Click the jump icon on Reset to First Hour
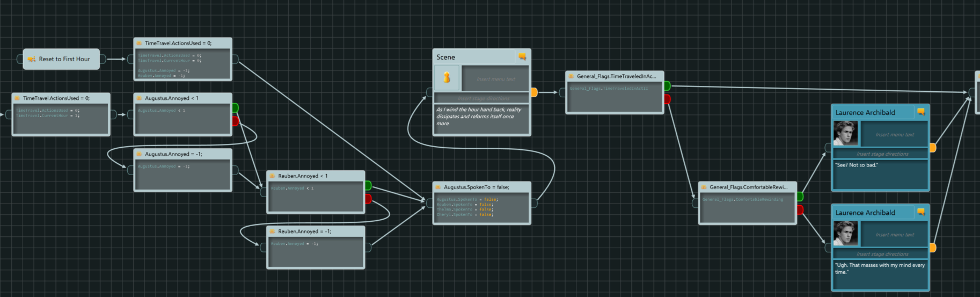 pyautogui.click(x=32, y=59)
